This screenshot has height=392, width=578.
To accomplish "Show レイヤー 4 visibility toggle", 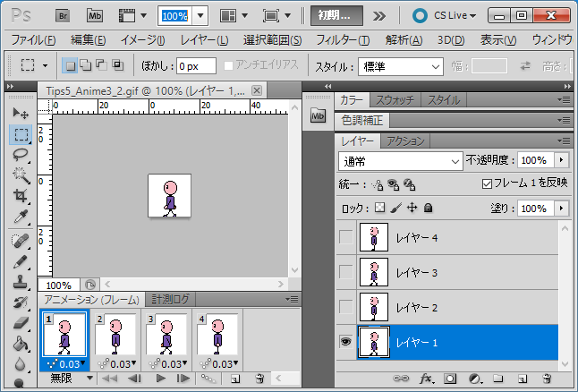I will [x=345, y=237].
